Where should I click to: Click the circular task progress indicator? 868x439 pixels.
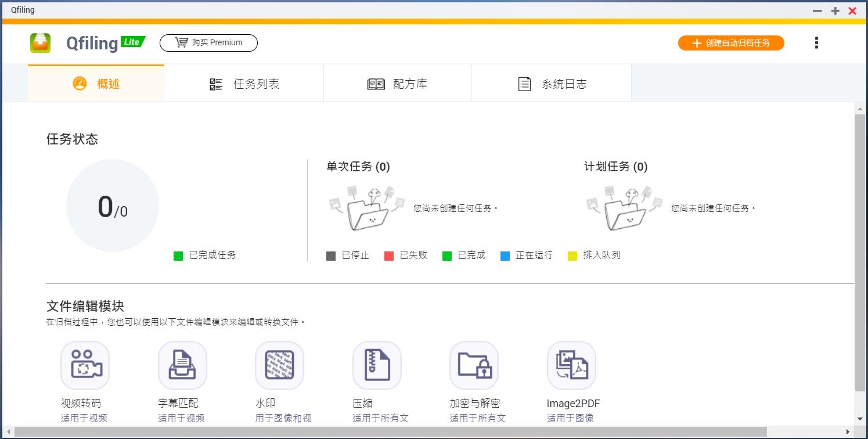click(113, 206)
